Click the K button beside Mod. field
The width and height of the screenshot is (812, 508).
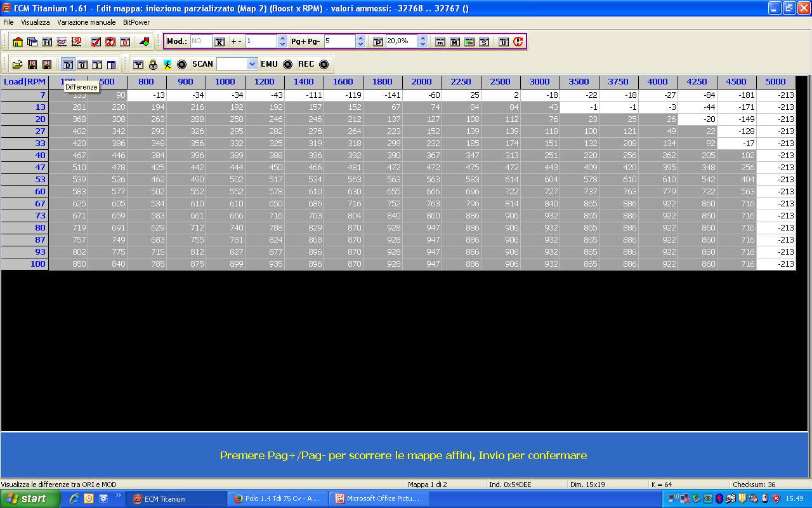click(x=219, y=42)
